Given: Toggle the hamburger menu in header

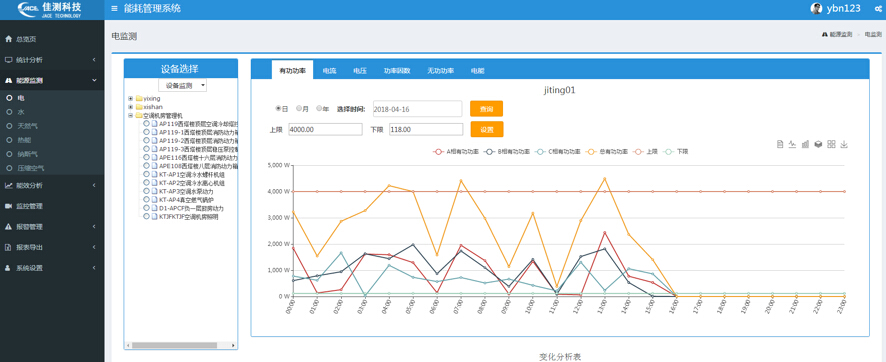Looking at the screenshot, I should coord(115,8).
